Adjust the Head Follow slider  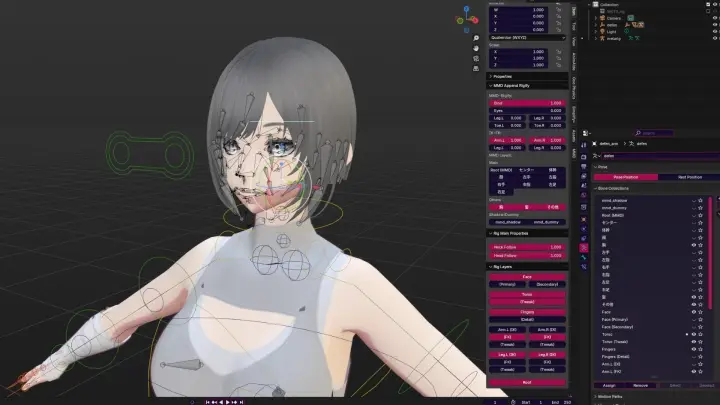[x=527, y=256]
